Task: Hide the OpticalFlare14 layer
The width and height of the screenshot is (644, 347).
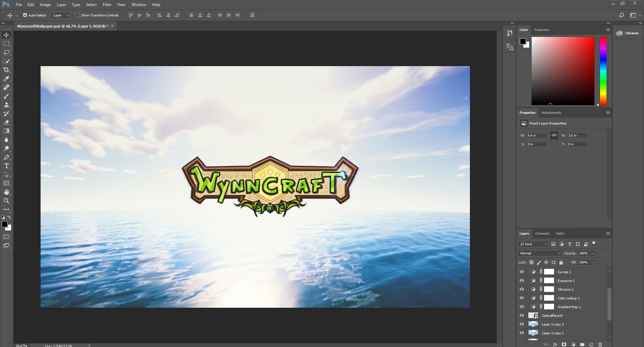Action: 522,315
